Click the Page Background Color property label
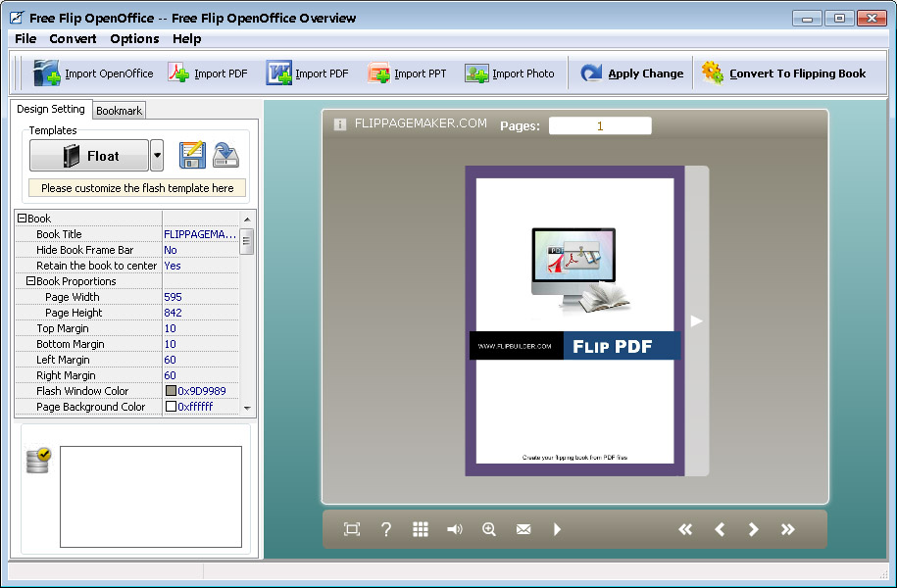Screen dimensions: 897x588 pos(90,406)
